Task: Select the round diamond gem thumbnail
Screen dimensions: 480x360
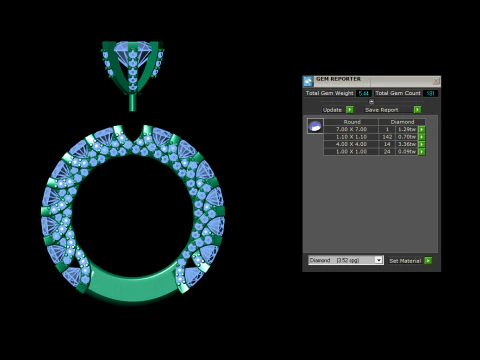Action: point(315,126)
